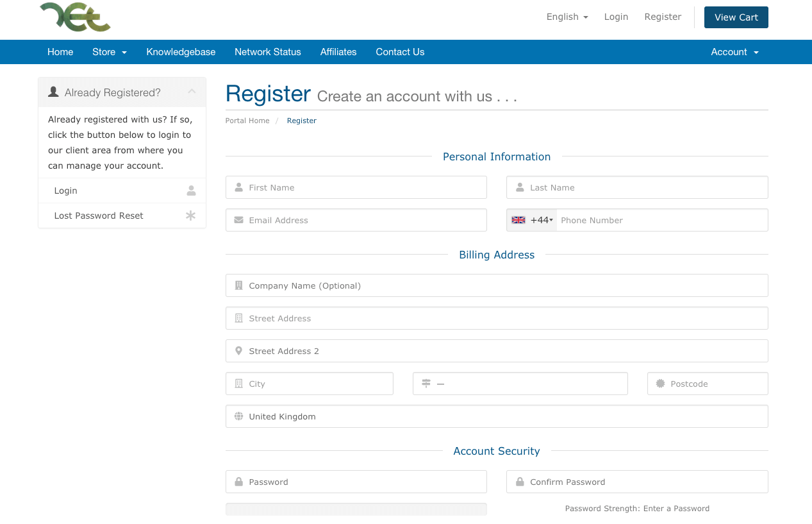Click the state/region field beside City
Image resolution: width=812 pixels, height=524 pixels.
click(x=520, y=384)
